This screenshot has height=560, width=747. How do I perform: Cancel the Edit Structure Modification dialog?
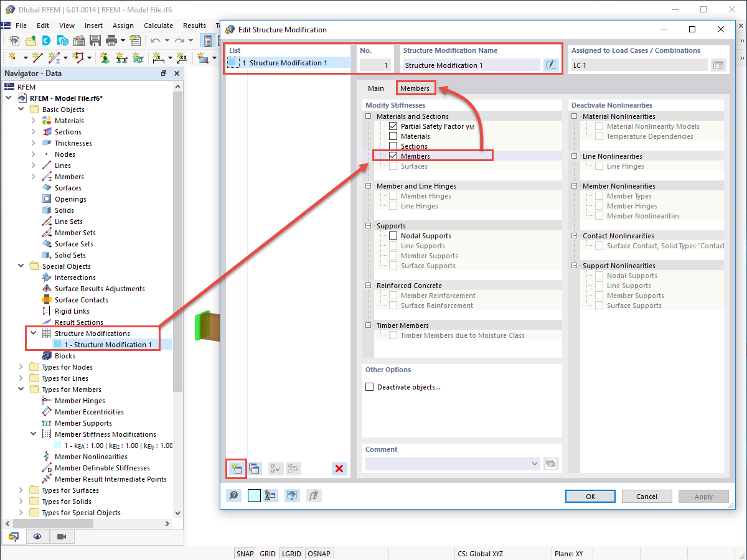coord(647,496)
